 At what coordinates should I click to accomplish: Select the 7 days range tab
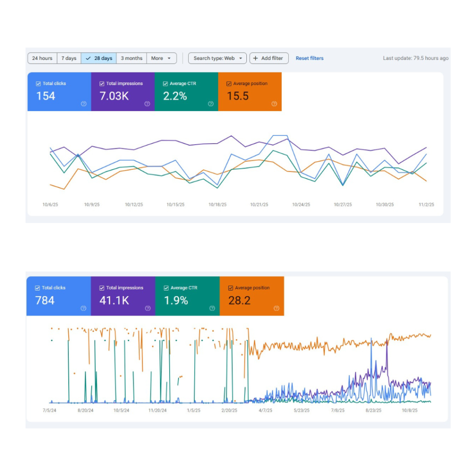click(x=69, y=59)
